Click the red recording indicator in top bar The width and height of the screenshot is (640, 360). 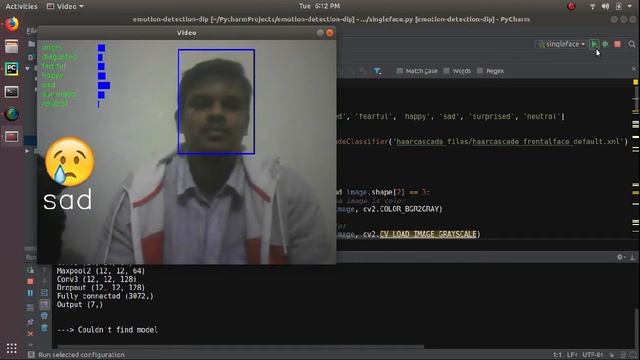click(x=571, y=6)
